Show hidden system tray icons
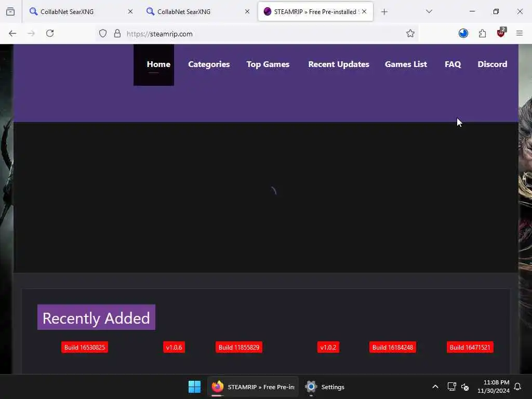The image size is (532, 399). point(435,387)
